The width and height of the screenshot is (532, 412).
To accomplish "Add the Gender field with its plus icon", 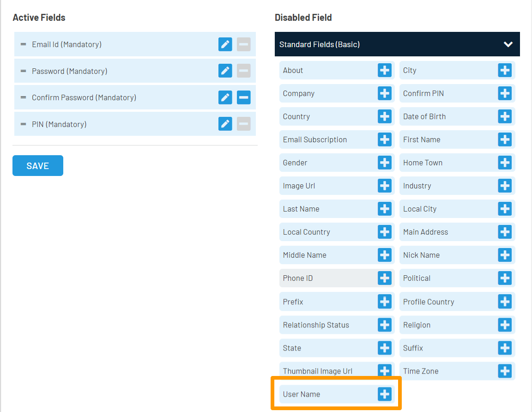I will pos(384,163).
